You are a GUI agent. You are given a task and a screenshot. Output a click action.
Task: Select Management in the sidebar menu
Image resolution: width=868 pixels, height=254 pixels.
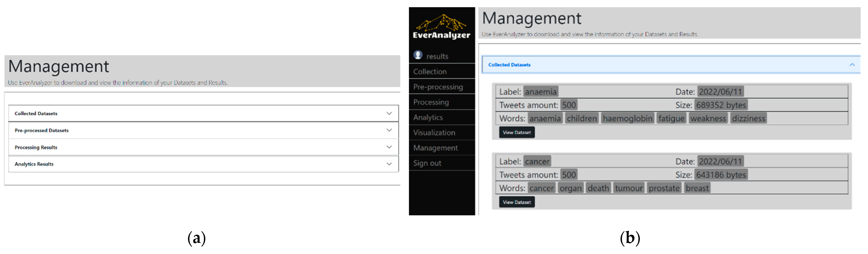[435, 148]
